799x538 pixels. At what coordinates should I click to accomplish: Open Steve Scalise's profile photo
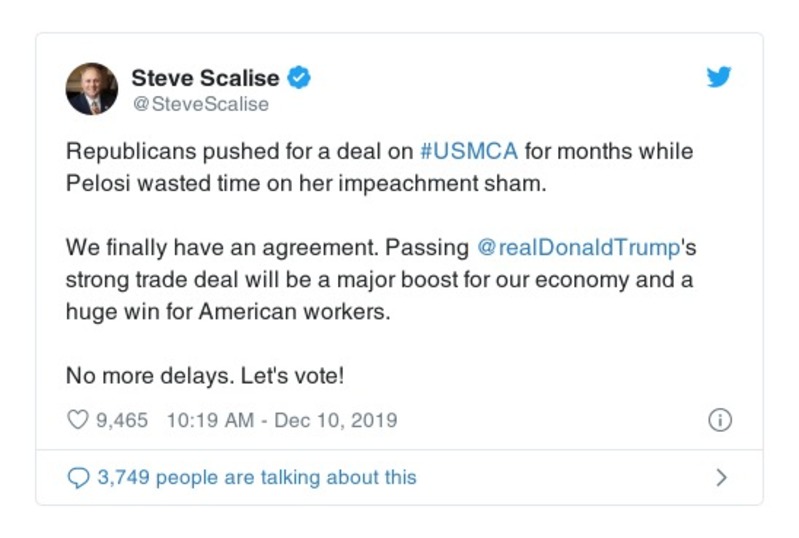[x=92, y=88]
